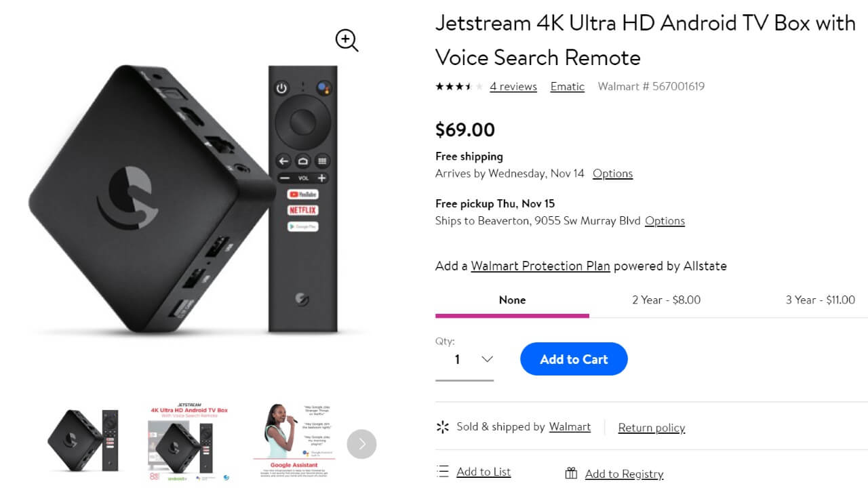
Task: Select the None protection plan tab
Action: click(x=512, y=300)
